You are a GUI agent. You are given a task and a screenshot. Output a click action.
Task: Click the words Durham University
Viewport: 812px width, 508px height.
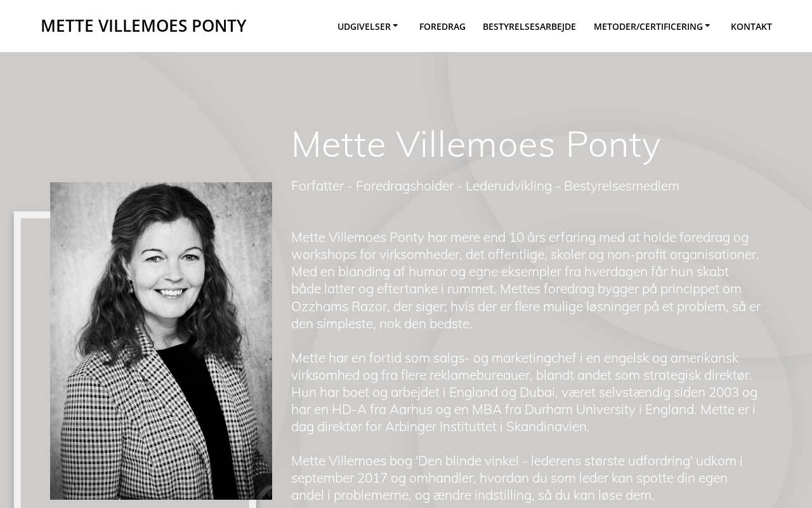[x=580, y=409]
